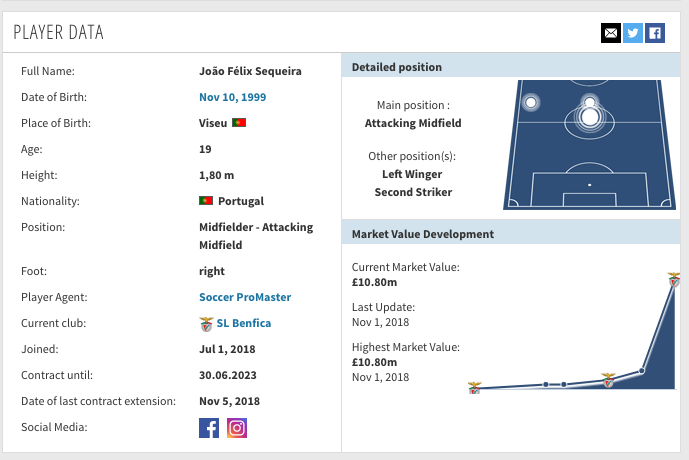Share on Facebook from header icons

pyautogui.click(x=654, y=33)
